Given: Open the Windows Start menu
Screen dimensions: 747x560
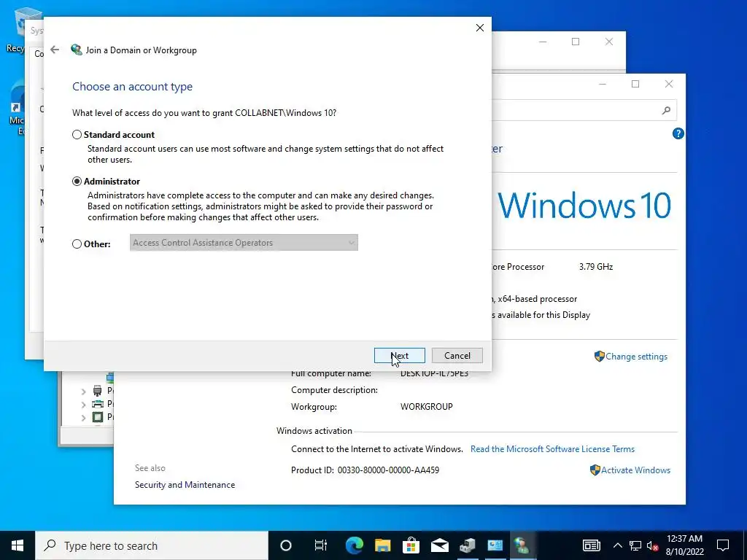Looking at the screenshot, I should click(18, 545).
